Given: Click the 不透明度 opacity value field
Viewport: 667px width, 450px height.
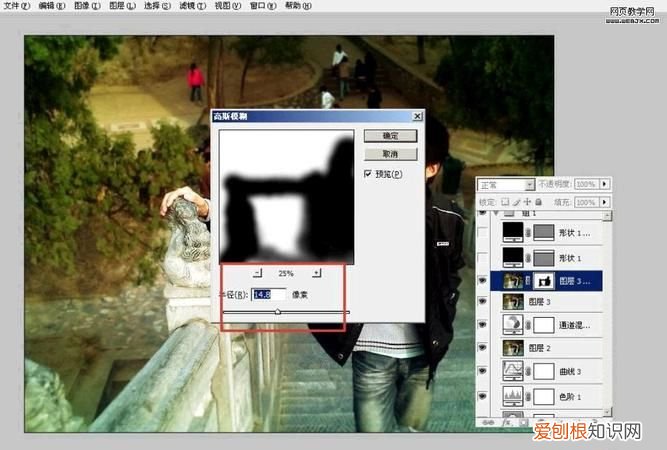Looking at the screenshot, I should pyautogui.click(x=587, y=184).
